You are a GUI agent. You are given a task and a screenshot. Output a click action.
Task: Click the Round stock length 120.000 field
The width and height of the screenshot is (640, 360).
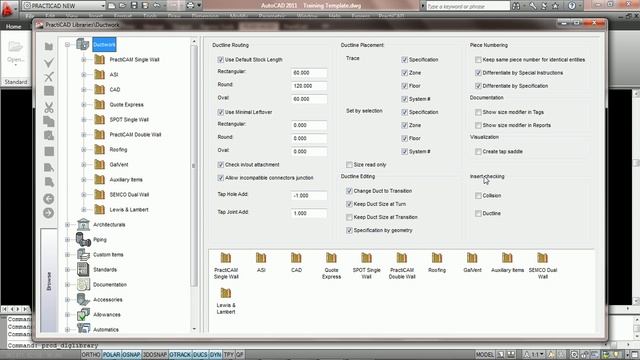(309, 86)
